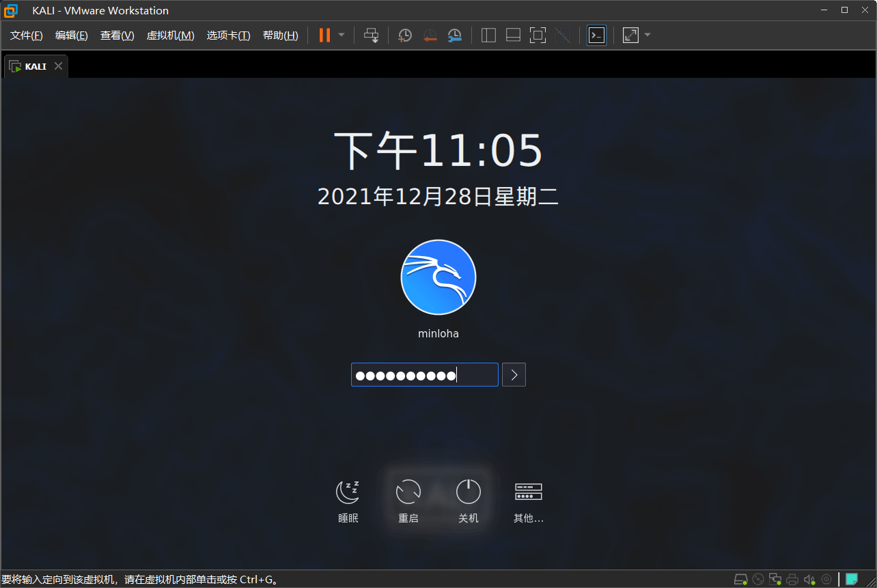Image resolution: width=877 pixels, height=588 pixels.
Task: Submit the password with the arrow button
Action: point(514,375)
